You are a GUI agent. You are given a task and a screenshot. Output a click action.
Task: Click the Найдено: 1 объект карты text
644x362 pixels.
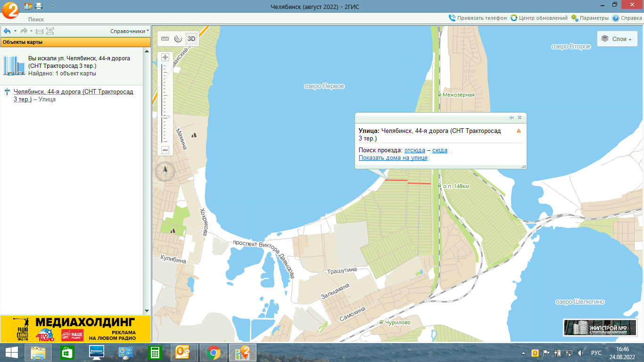click(62, 74)
